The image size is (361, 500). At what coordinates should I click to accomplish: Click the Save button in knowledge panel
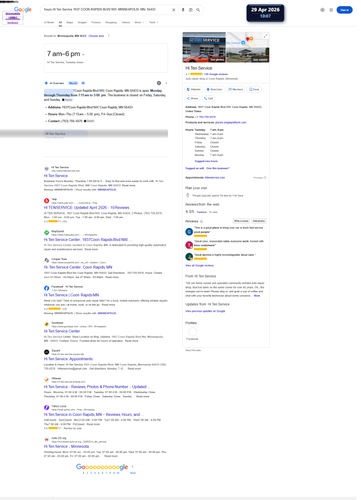254,89
